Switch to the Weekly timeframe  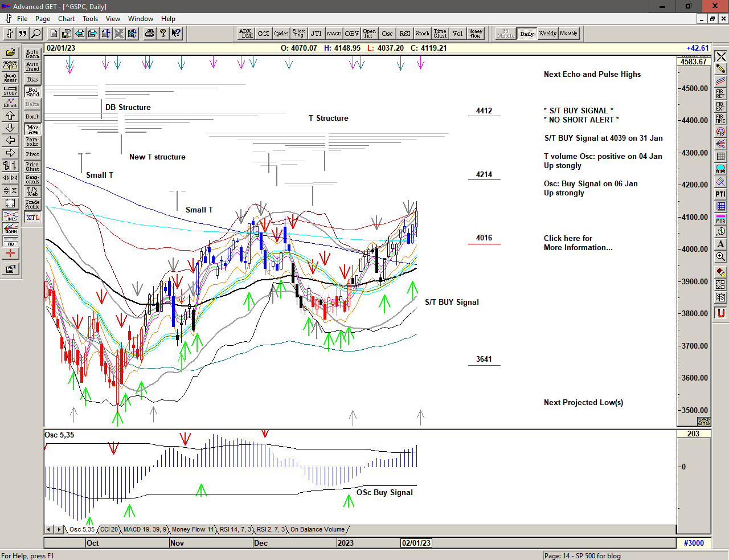click(547, 34)
